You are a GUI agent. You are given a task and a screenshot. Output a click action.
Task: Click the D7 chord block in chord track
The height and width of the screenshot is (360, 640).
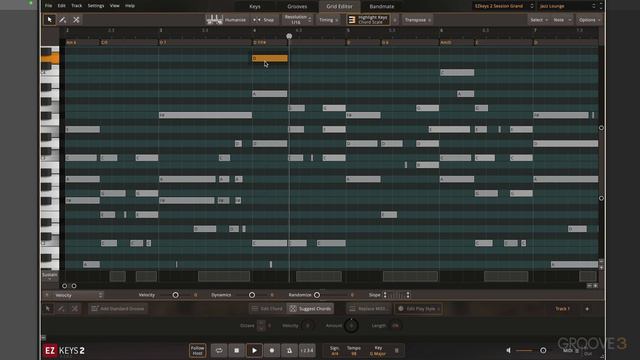point(204,42)
